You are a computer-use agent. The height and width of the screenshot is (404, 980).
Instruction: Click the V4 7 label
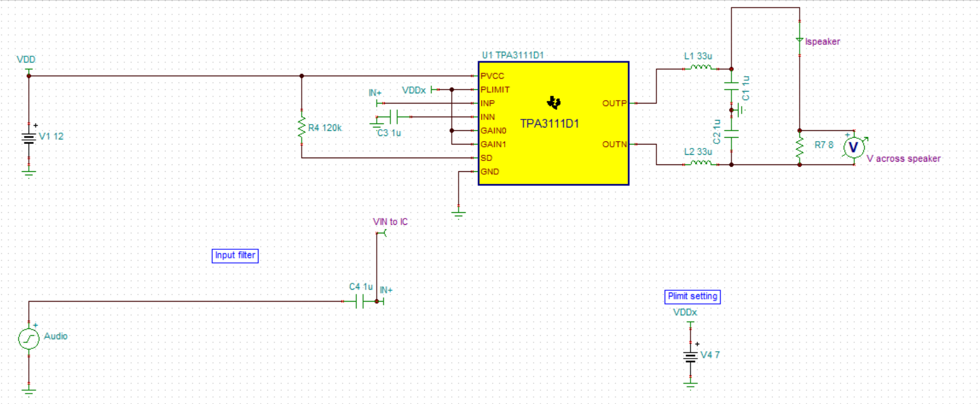(x=710, y=355)
